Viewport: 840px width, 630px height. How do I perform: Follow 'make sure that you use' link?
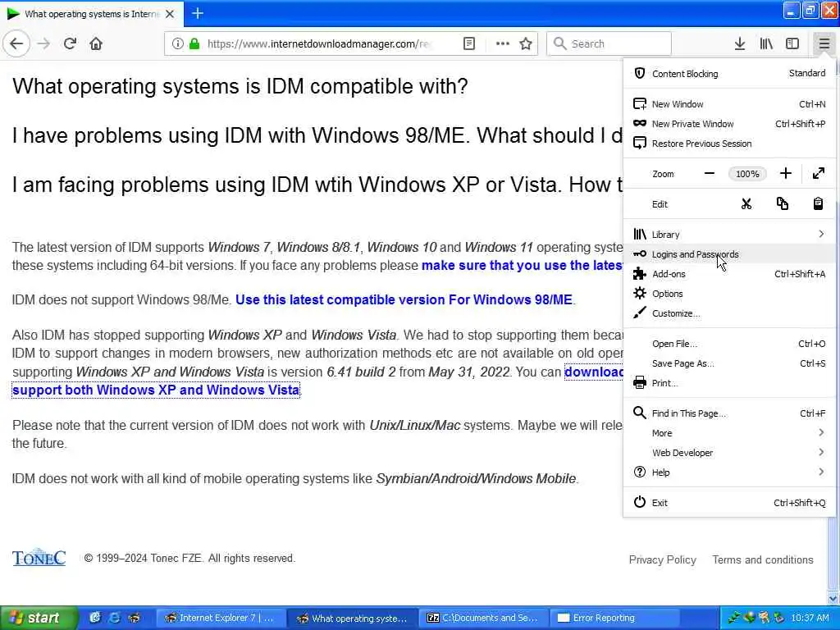click(x=523, y=265)
